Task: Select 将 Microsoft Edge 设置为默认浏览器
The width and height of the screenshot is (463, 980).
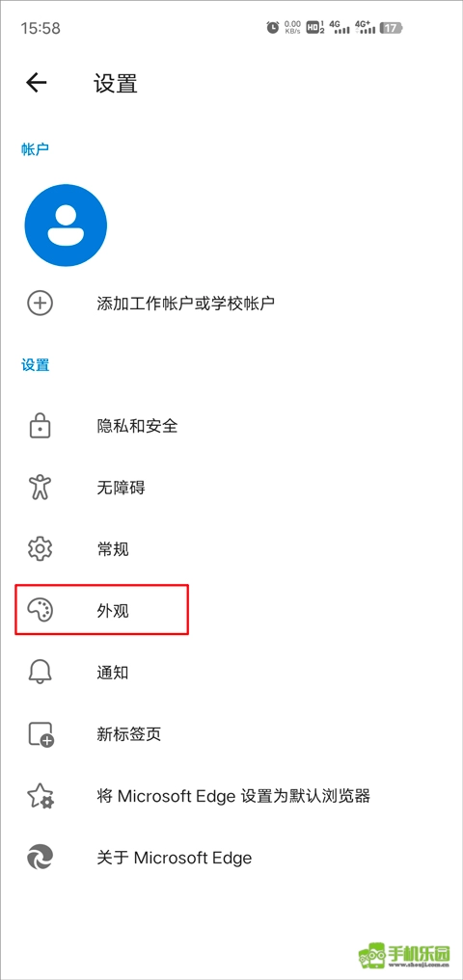Action: tap(231, 796)
